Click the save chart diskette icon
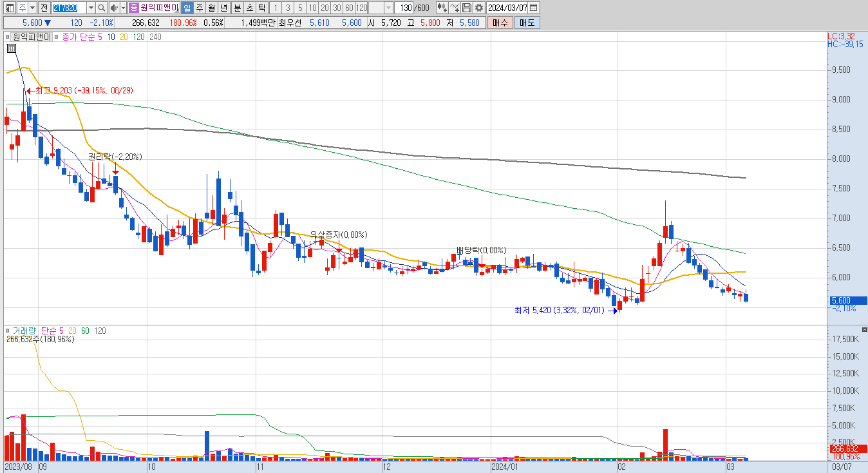The image size is (868, 473). pos(467,8)
